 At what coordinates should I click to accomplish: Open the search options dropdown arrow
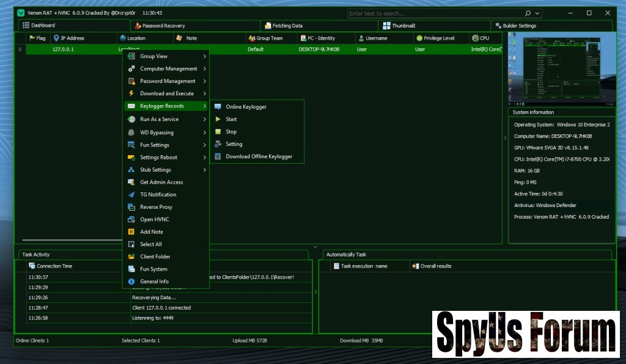[x=537, y=13]
